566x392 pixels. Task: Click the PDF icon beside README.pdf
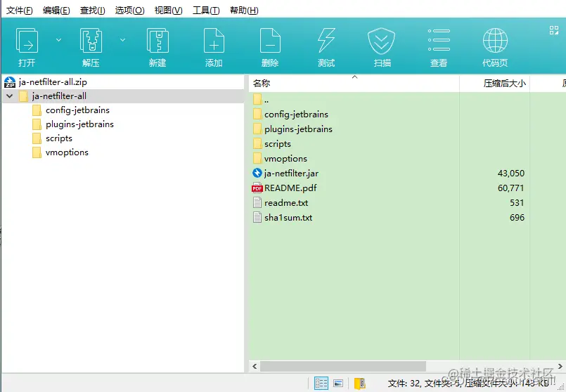coord(257,188)
